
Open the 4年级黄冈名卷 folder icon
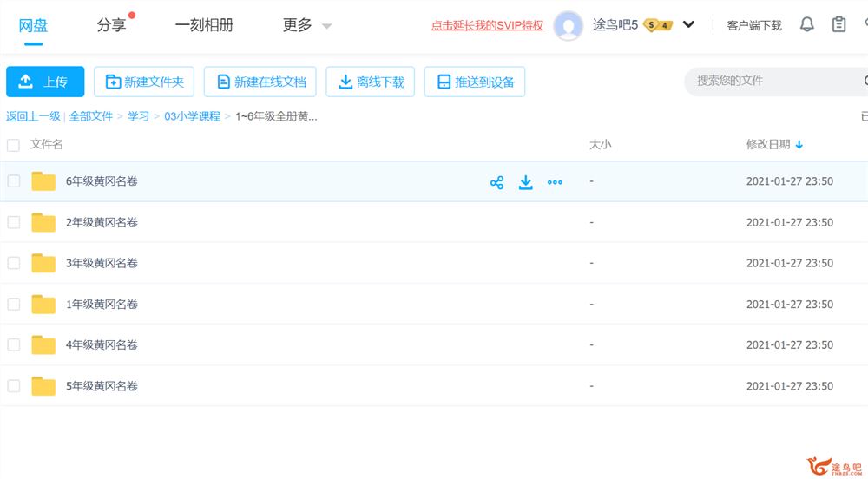tap(43, 344)
